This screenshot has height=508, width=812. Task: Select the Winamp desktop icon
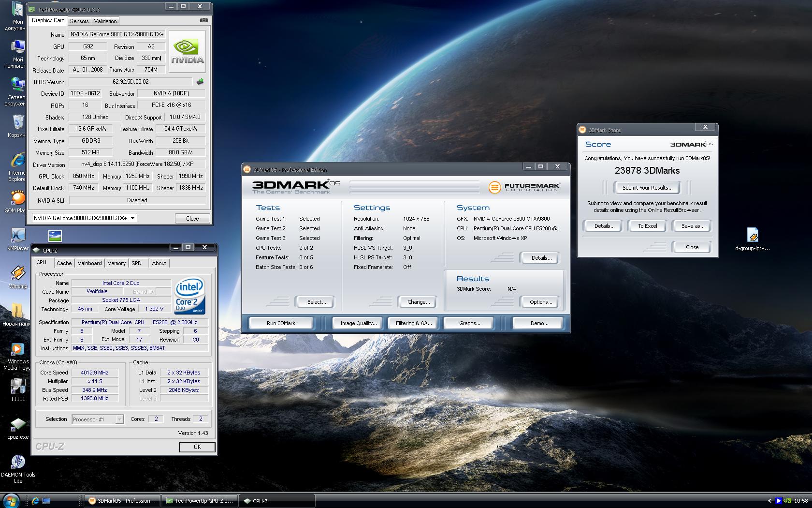coord(18,277)
